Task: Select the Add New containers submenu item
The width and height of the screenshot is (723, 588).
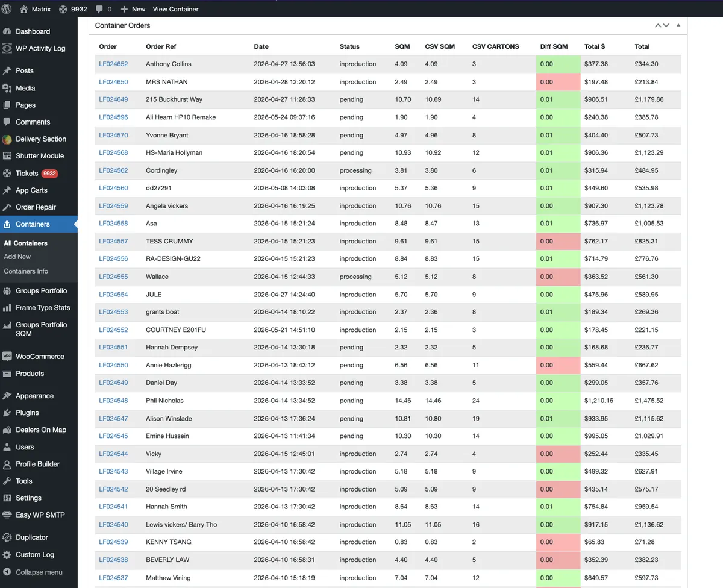Action: point(17,257)
